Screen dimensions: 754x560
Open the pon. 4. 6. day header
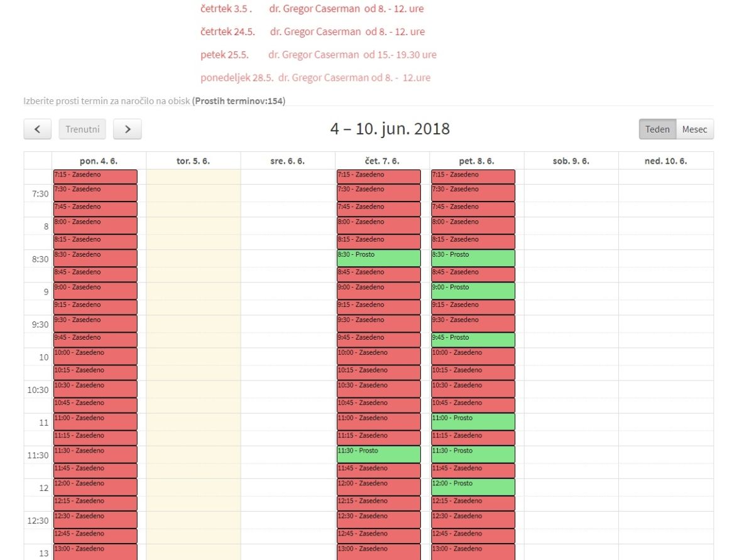(99, 161)
